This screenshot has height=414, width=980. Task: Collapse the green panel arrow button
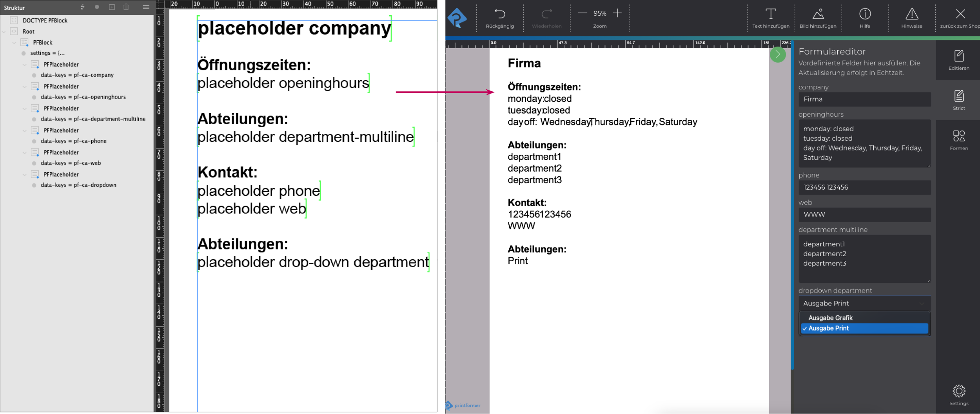point(778,54)
